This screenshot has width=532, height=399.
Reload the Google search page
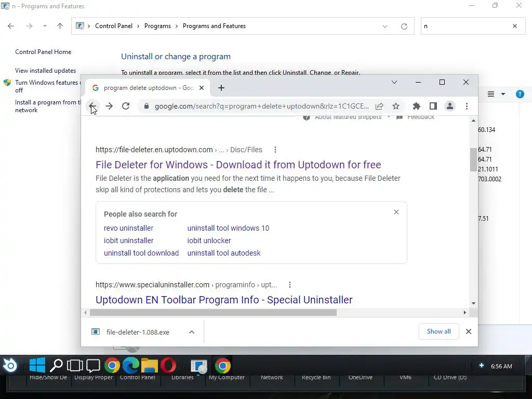pos(126,106)
